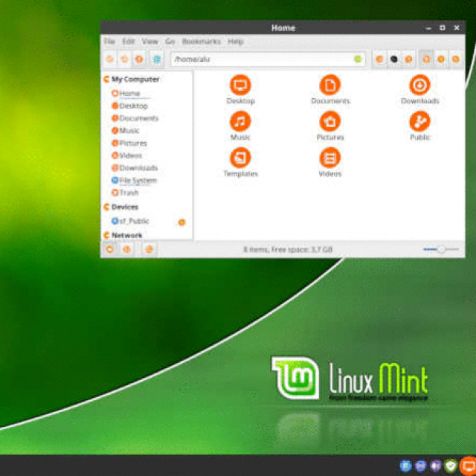Select File System in the sidebar
The height and width of the screenshot is (476, 476).
pos(137,180)
